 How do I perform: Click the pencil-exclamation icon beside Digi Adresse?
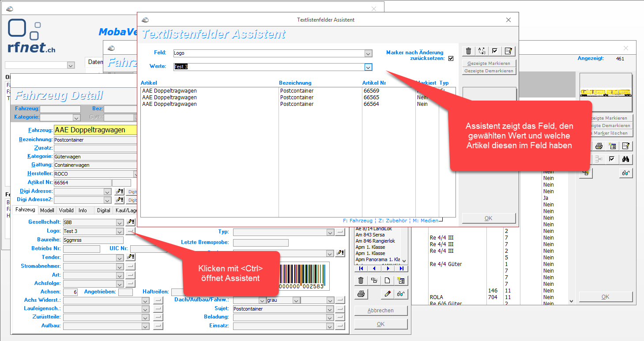(119, 191)
